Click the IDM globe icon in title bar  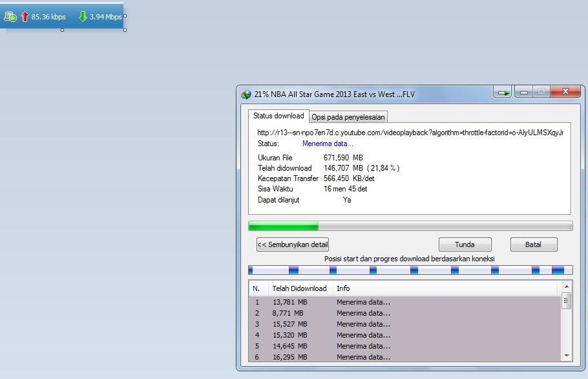(246, 94)
